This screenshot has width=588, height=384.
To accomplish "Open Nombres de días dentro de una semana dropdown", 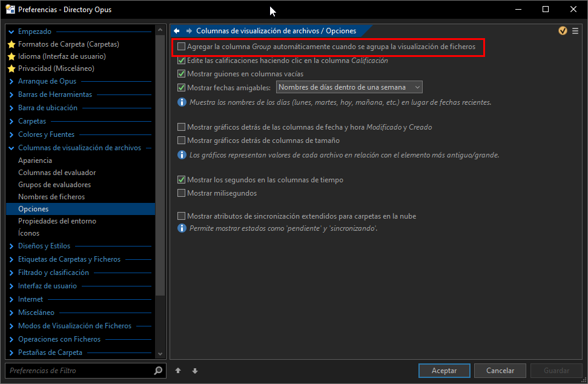I will coord(349,87).
